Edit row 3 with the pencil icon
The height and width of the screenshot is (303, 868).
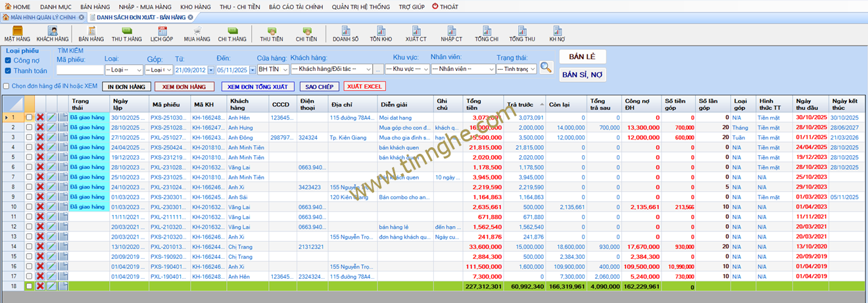51,137
